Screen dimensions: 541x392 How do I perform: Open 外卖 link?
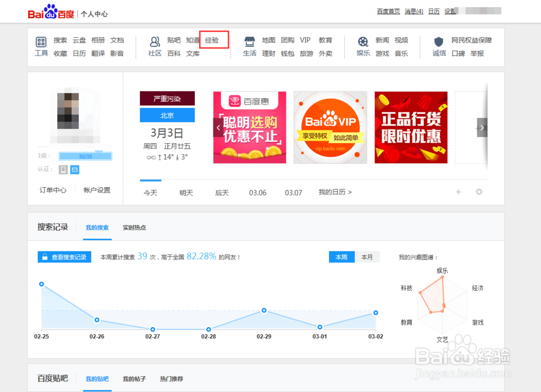pyautogui.click(x=325, y=54)
